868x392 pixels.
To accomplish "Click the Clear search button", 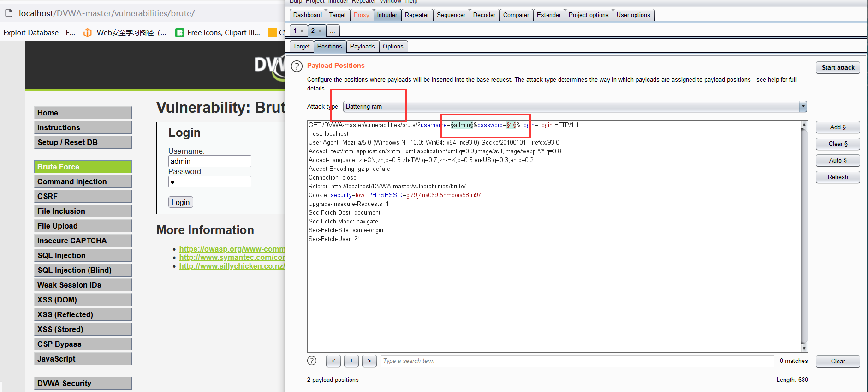I will 838,361.
